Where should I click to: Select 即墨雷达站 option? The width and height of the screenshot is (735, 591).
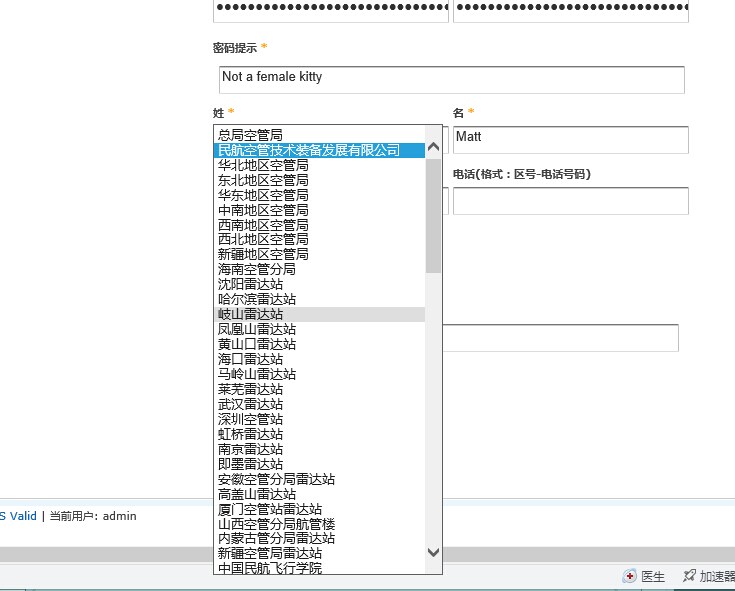(319, 464)
